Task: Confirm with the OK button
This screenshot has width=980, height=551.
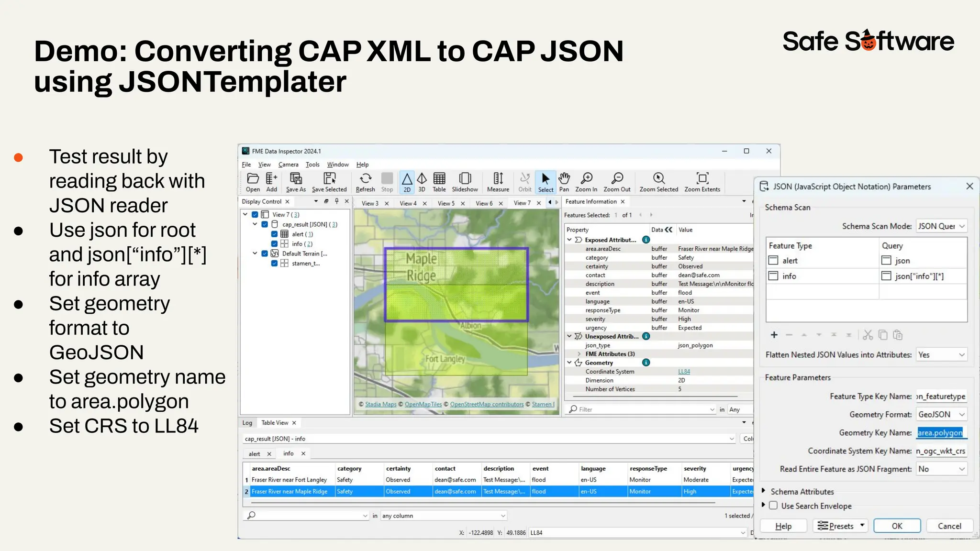Action: point(897,526)
